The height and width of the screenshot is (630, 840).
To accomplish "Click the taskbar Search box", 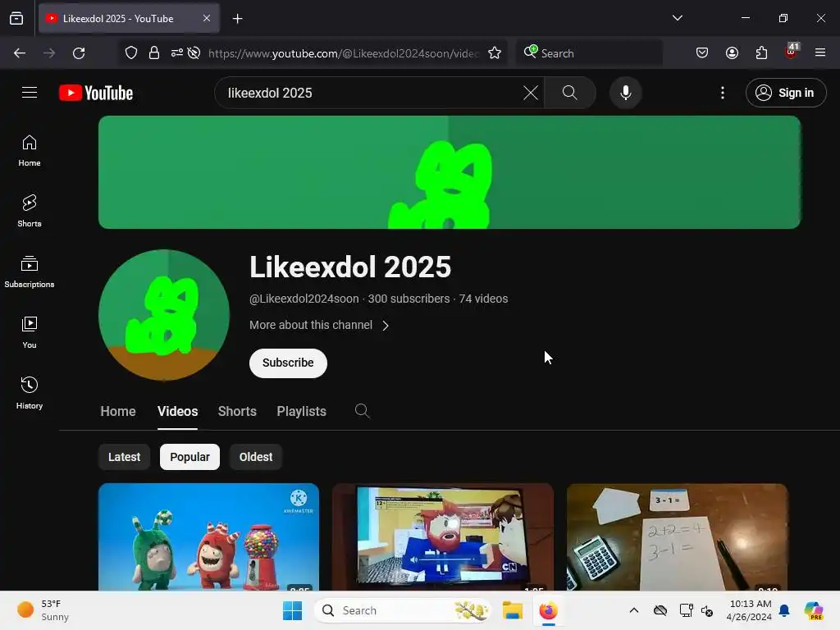I will [402, 610].
